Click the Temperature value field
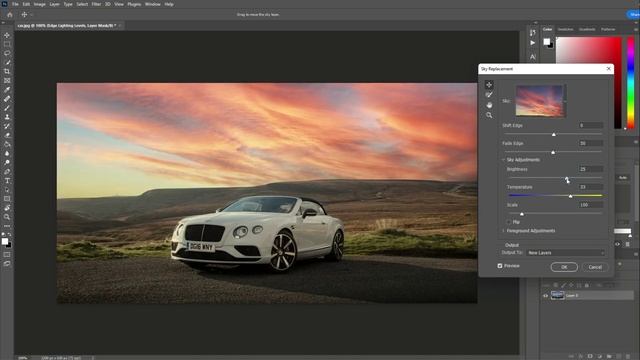 [x=591, y=187]
